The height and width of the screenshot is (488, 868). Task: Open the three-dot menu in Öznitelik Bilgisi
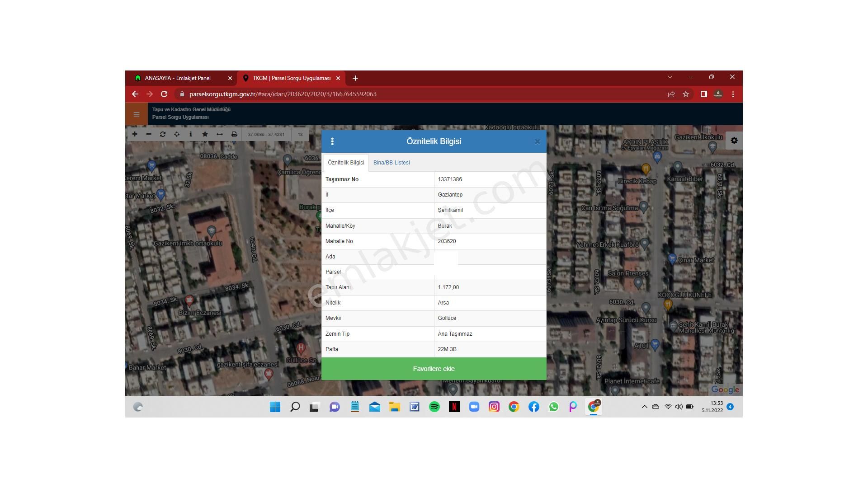[x=332, y=141]
